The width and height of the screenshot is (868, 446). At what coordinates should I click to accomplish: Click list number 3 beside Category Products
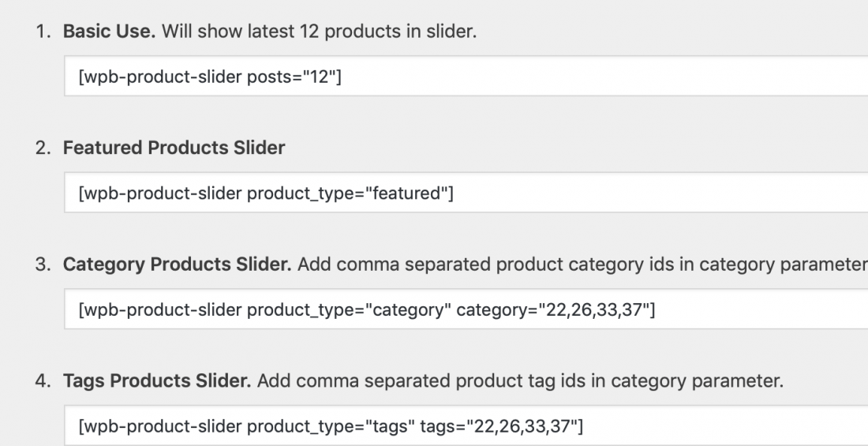(x=43, y=264)
